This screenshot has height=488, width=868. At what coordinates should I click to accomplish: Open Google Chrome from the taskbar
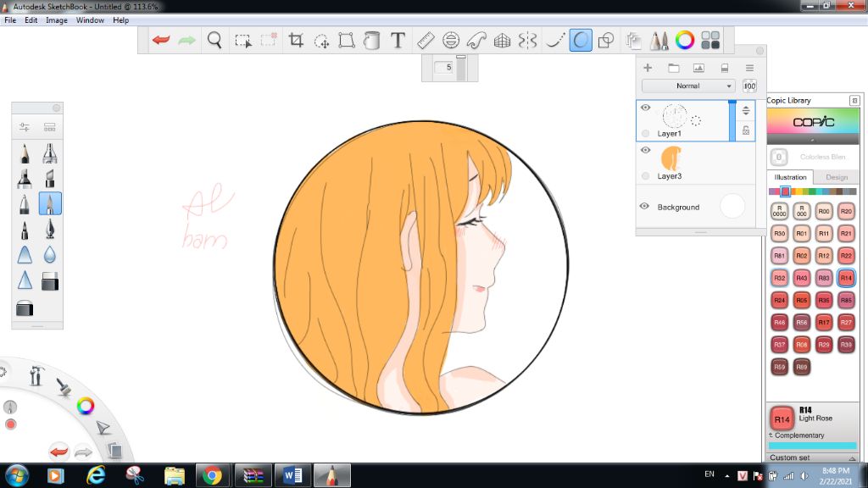(x=212, y=475)
